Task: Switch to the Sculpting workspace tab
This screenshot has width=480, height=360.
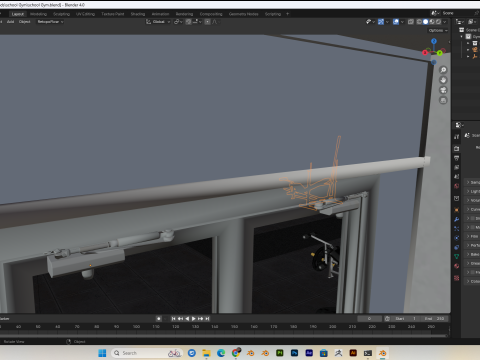Action: 61,14
